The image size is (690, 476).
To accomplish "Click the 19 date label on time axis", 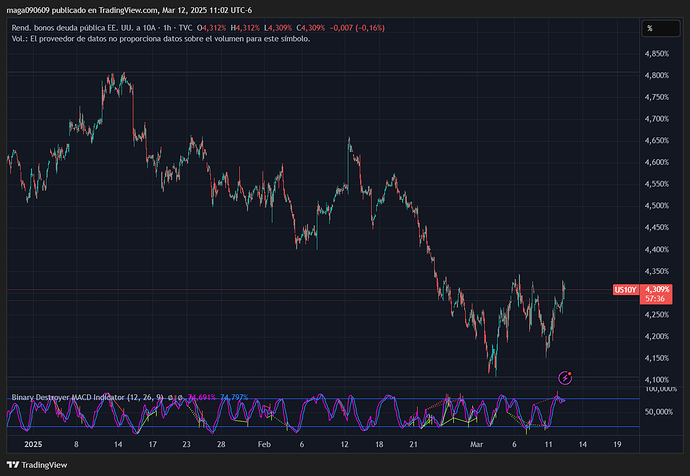I will [617, 444].
